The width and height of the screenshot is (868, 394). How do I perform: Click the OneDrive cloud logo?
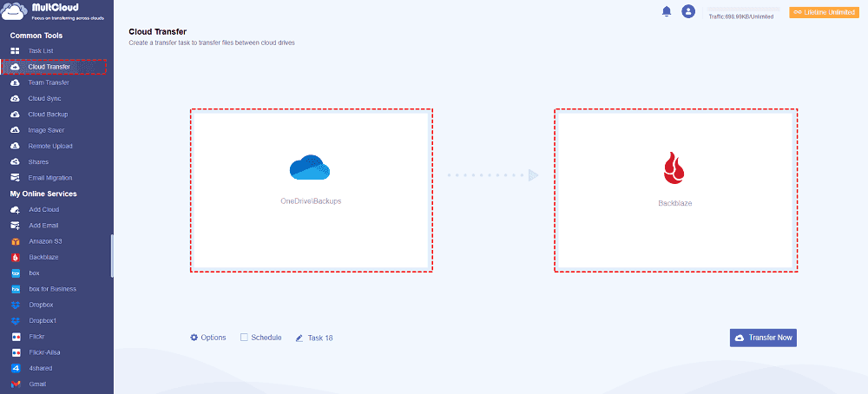tap(310, 167)
